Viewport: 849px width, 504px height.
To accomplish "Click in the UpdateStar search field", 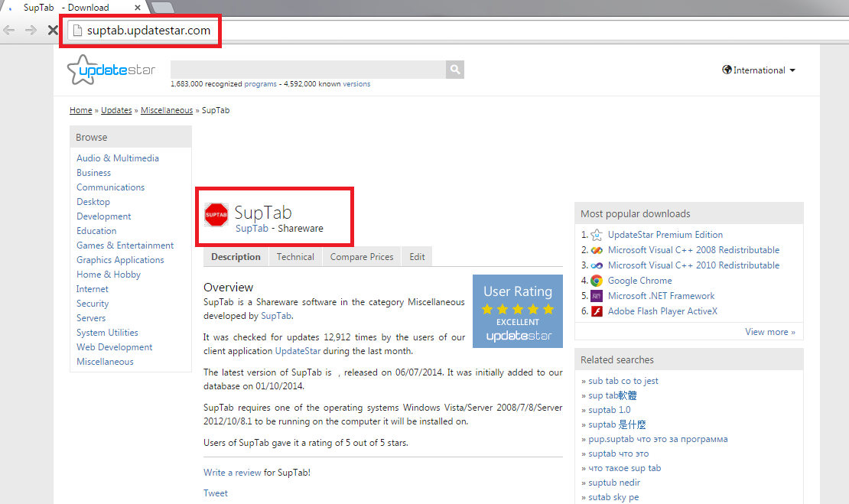I will click(x=307, y=70).
